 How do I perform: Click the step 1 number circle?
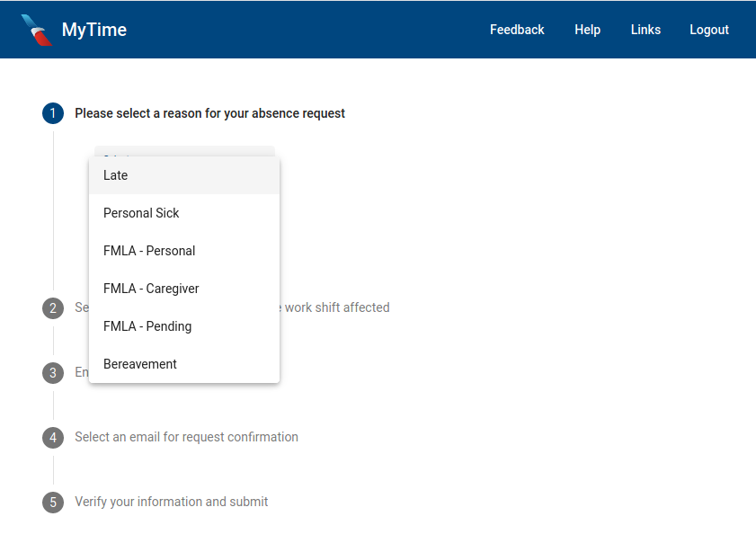(x=53, y=113)
